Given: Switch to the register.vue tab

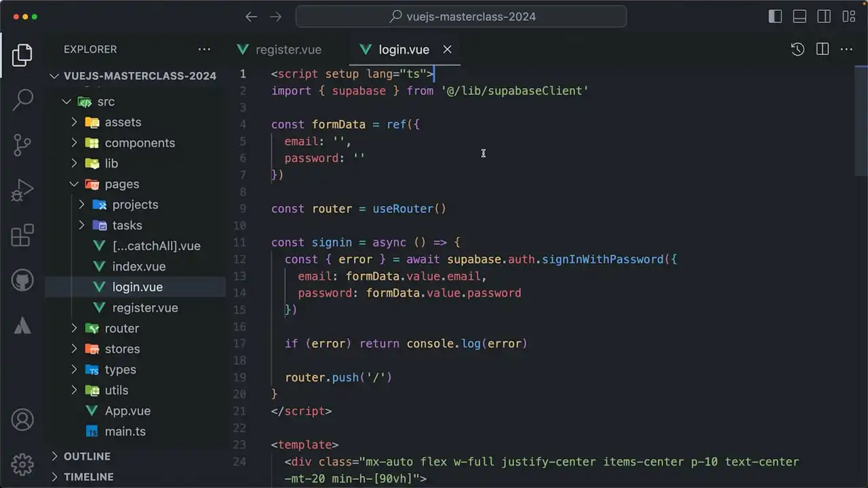Looking at the screenshot, I should [279, 49].
